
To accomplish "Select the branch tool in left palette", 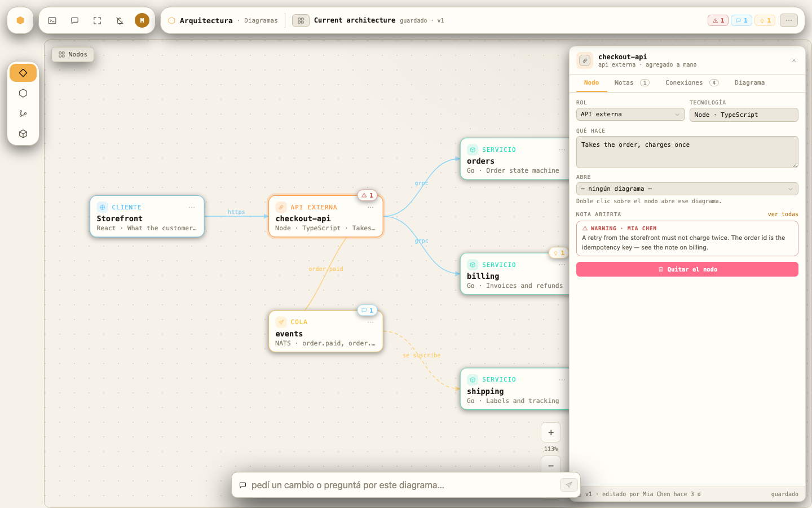I will pyautogui.click(x=23, y=113).
